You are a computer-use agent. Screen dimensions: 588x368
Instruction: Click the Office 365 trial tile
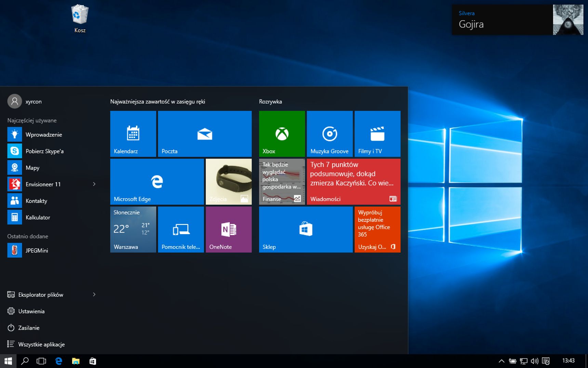coord(377,229)
